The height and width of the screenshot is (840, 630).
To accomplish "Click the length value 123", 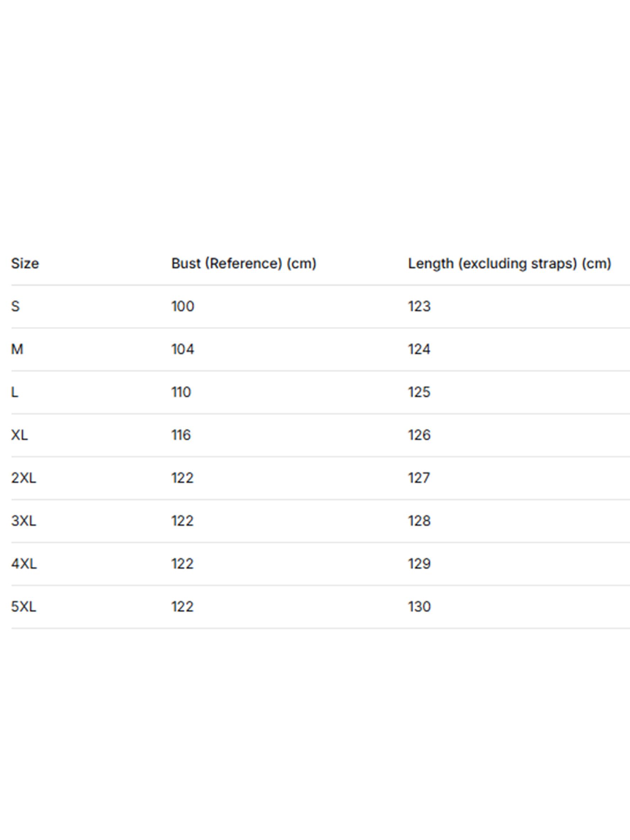I will (x=419, y=306).
